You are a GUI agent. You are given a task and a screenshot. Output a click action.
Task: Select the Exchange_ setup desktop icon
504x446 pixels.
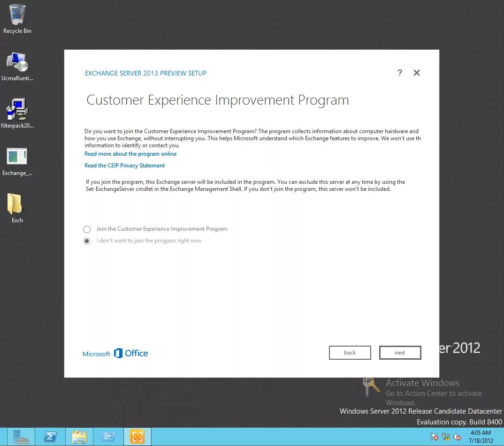tap(17, 162)
